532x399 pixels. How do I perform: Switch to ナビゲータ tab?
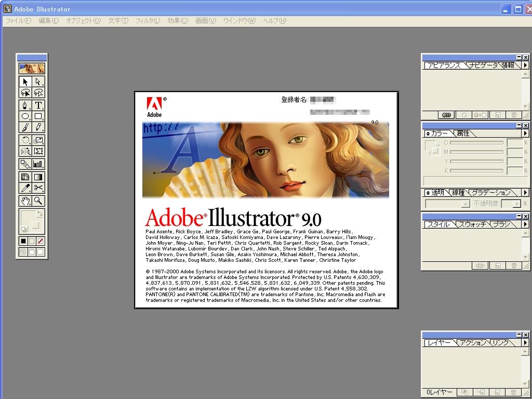click(484, 65)
